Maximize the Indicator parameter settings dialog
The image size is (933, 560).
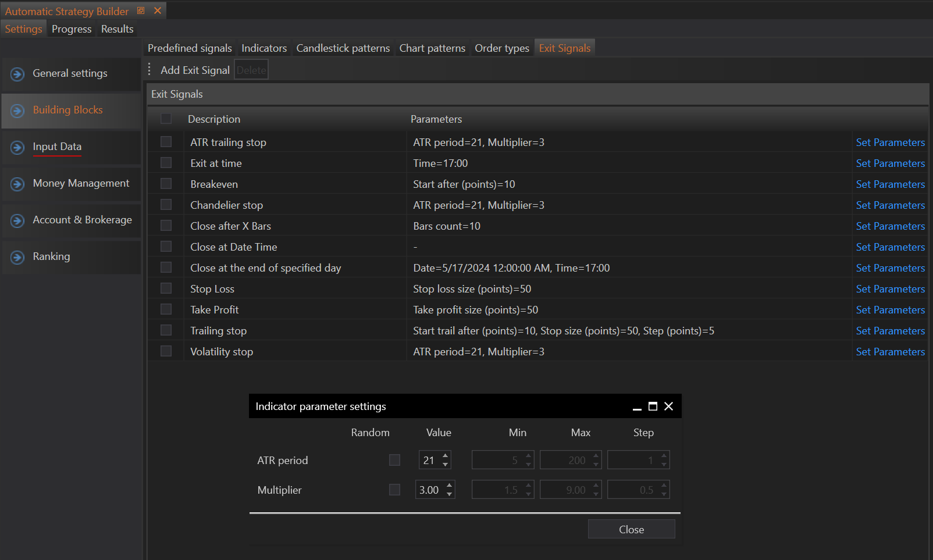653,406
